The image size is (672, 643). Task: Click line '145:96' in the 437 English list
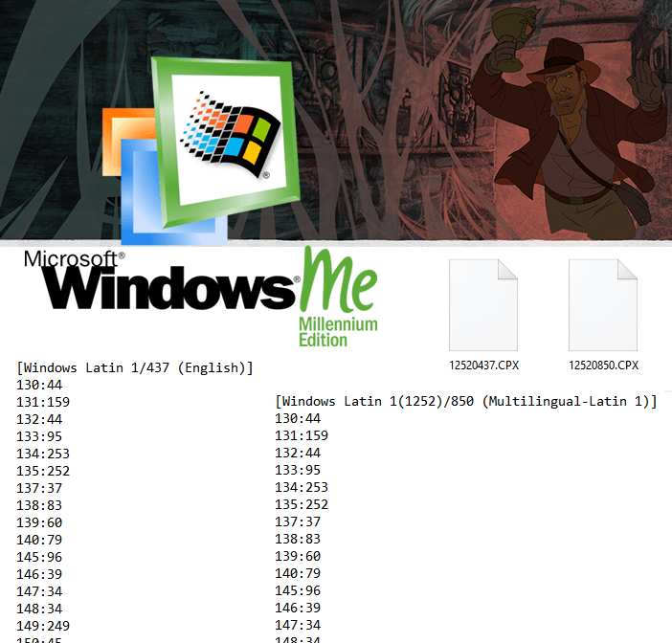click(x=39, y=557)
